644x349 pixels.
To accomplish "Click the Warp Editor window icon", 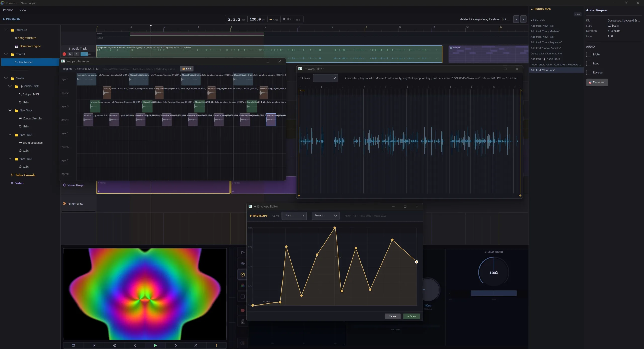I will tap(300, 69).
